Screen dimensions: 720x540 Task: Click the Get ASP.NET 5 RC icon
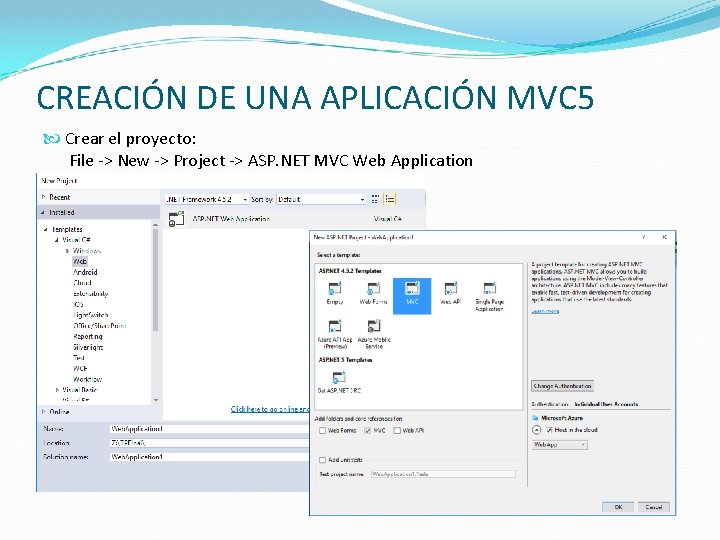[339, 377]
